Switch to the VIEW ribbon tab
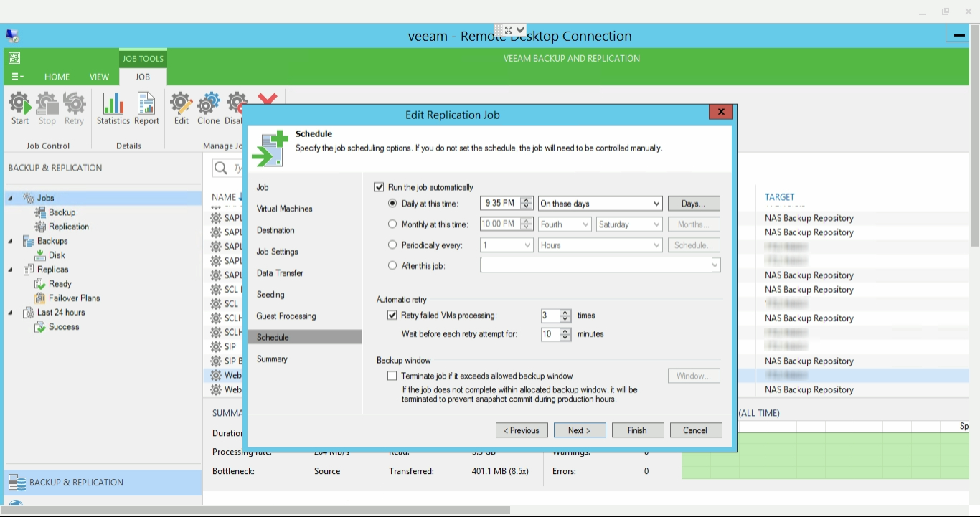The image size is (980, 517). [x=99, y=77]
